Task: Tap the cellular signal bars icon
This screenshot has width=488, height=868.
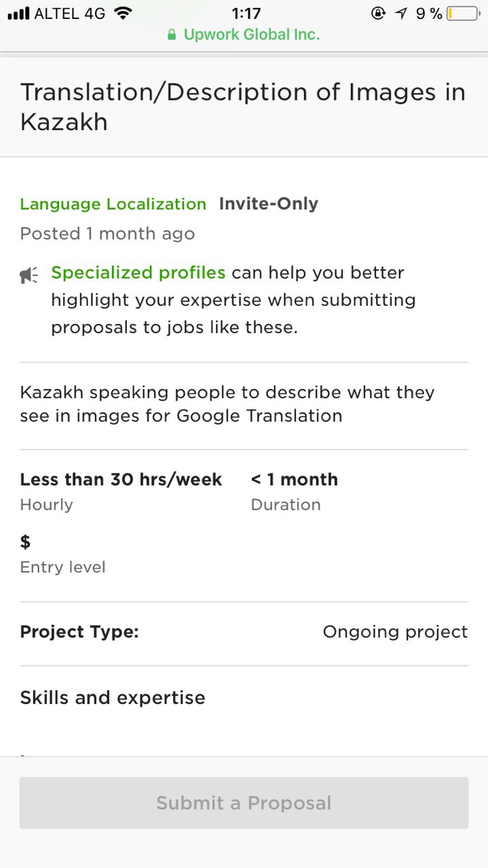Action: click(18, 13)
